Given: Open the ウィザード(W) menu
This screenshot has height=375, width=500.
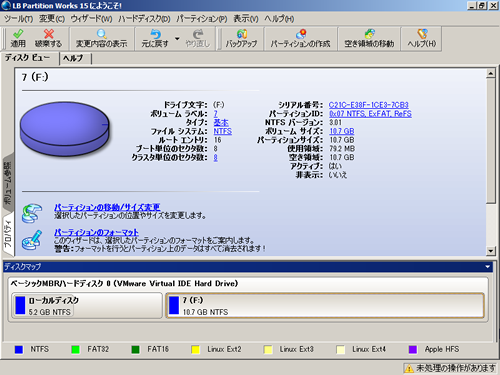Looking at the screenshot, I should [91, 19].
